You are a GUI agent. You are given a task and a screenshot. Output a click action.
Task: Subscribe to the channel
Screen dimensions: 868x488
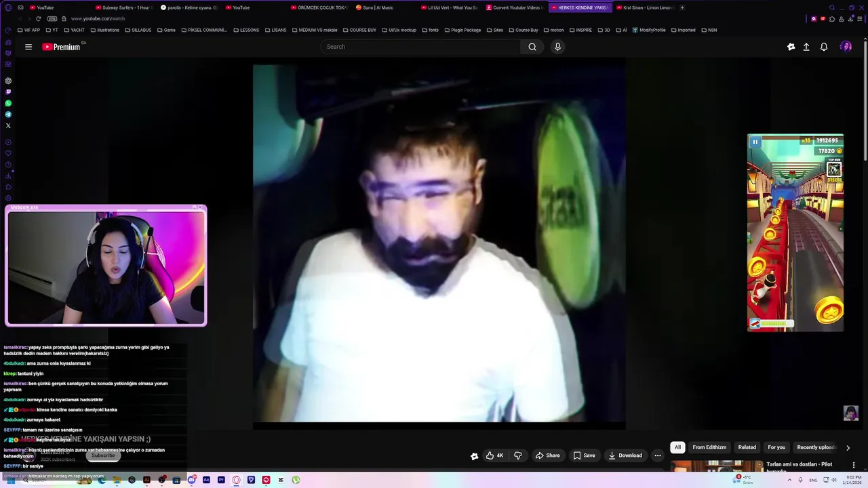[103, 455]
